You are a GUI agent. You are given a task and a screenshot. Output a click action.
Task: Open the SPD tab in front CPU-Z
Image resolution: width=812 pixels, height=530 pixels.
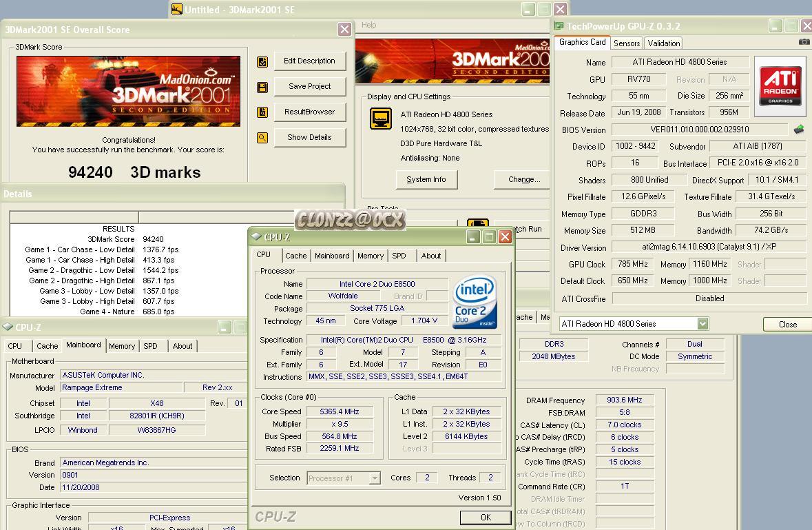click(x=399, y=256)
